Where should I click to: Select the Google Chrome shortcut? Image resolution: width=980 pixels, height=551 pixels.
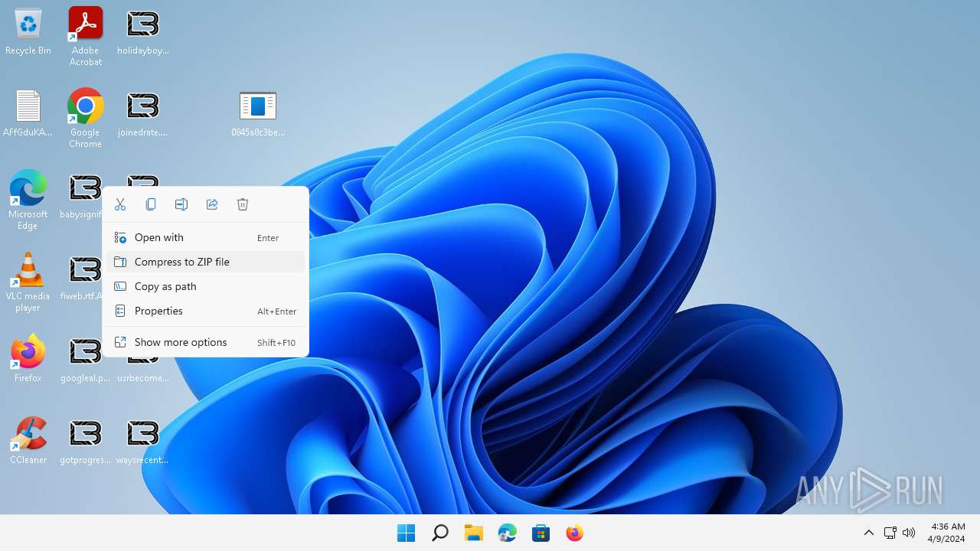click(x=86, y=118)
